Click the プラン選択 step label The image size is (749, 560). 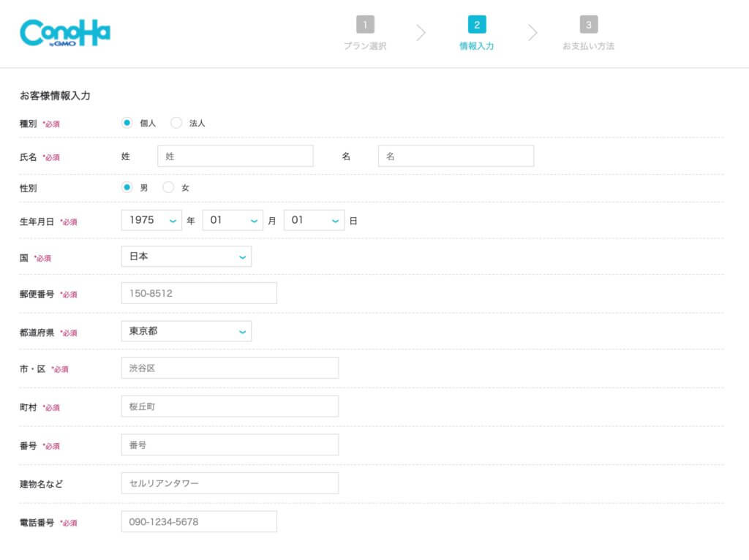(366, 46)
